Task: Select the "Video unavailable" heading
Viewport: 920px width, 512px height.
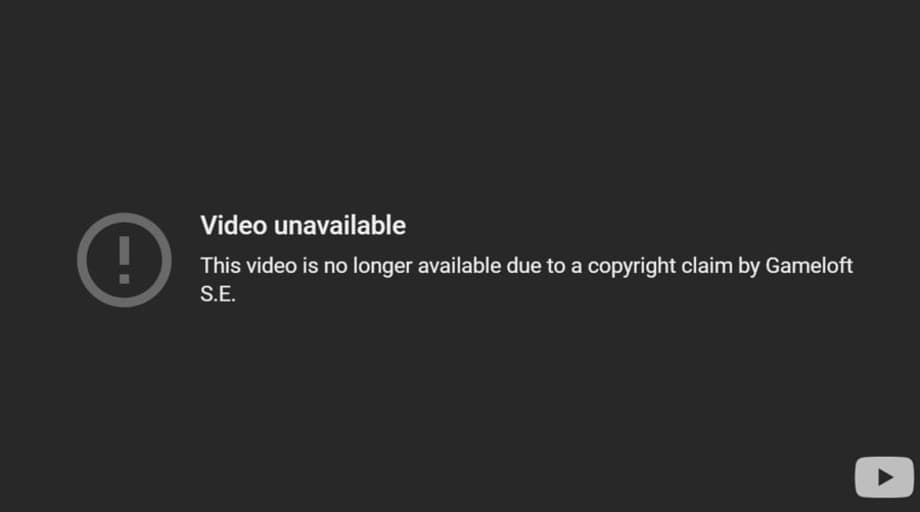Action: [303, 226]
